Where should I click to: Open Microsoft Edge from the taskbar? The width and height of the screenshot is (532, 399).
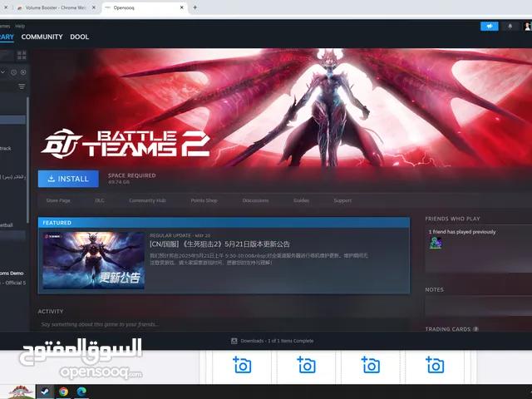[81, 392]
